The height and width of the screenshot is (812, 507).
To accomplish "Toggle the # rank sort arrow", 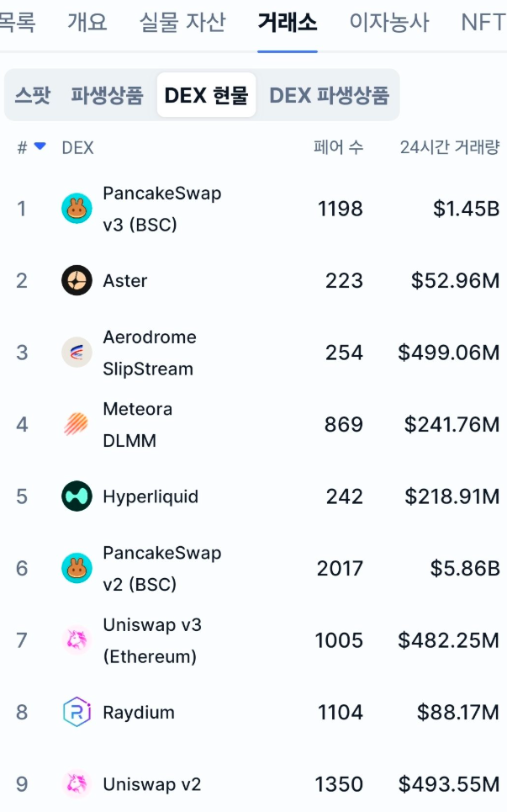I will point(39,147).
